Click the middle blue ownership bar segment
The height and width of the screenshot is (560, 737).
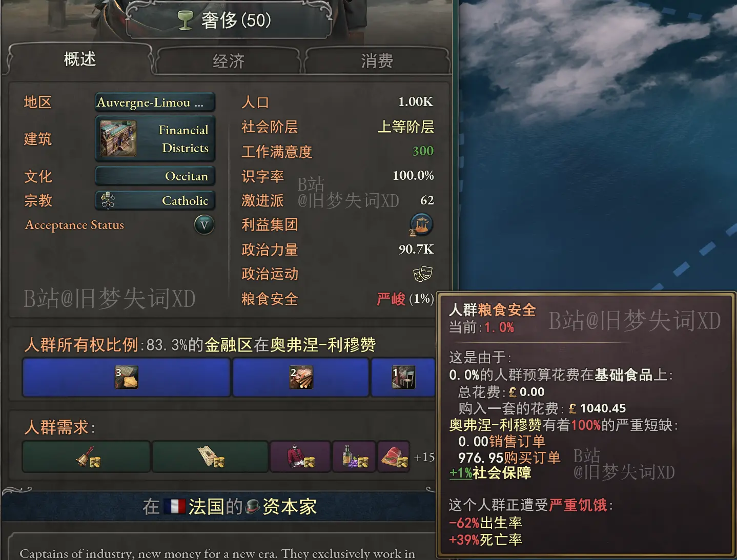click(301, 378)
